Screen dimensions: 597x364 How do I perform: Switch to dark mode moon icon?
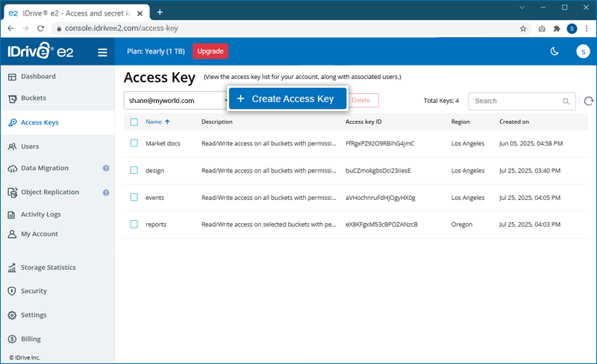(554, 51)
